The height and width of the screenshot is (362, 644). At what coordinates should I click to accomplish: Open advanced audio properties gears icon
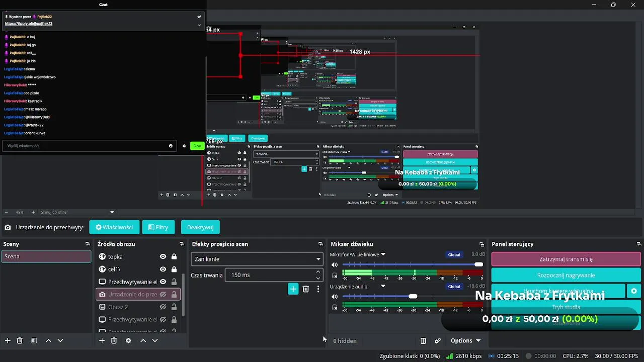click(438, 340)
